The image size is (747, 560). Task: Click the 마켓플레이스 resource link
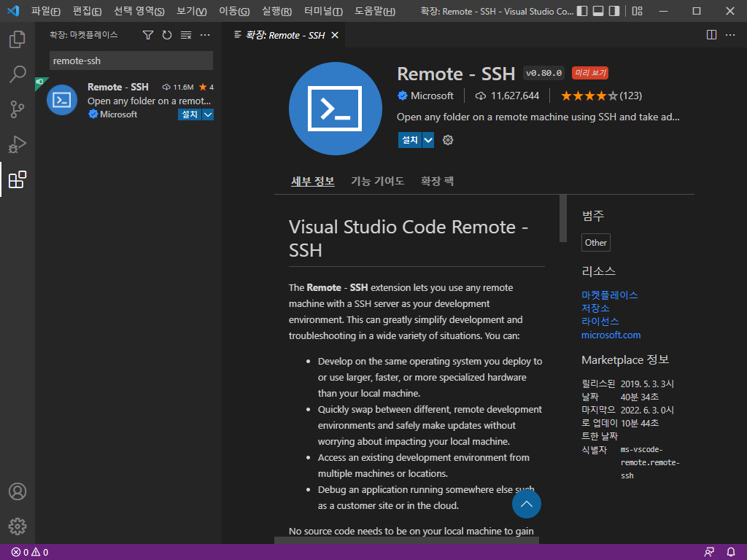pos(609,295)
